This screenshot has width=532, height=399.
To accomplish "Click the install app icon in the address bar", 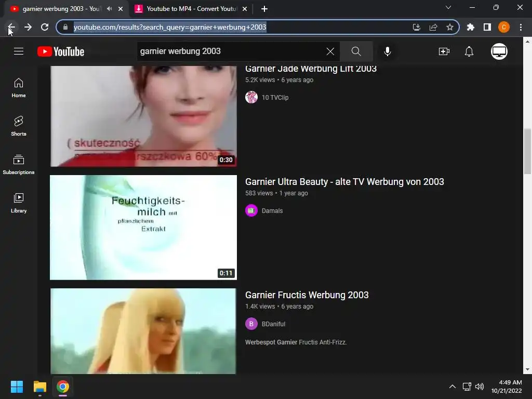I will tap(416, 27).
